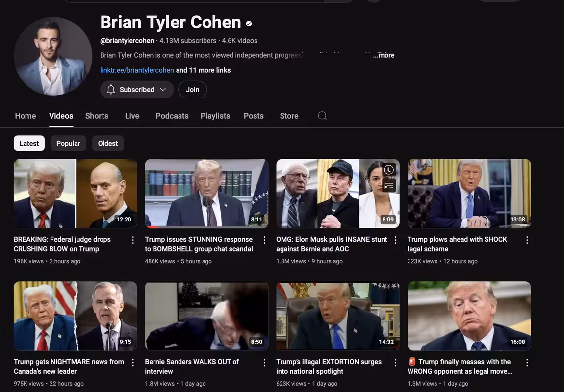The image size is (564, 392).
Task: Click the verified checkmark badge beside channel name
Action: pos(249,24)
